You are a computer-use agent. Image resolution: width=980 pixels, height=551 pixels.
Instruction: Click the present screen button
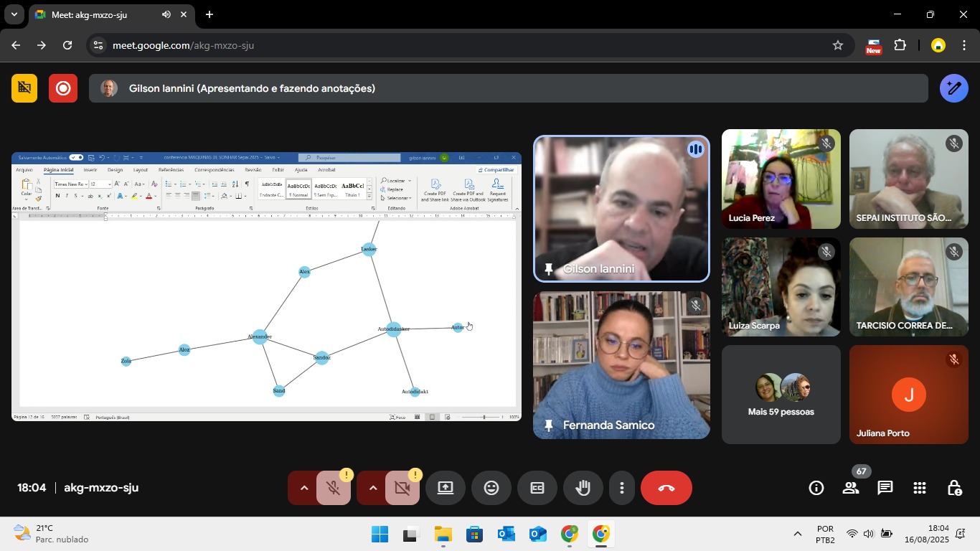coord(446,488)
